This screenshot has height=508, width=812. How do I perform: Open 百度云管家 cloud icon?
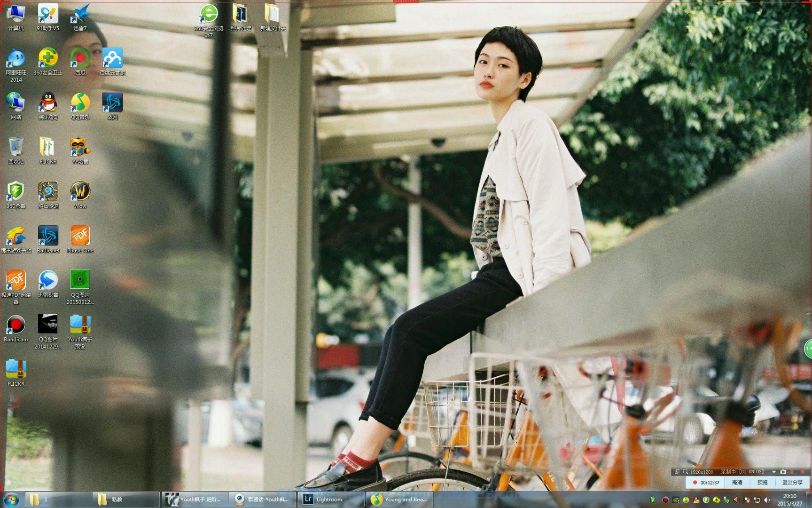[112, 62]
